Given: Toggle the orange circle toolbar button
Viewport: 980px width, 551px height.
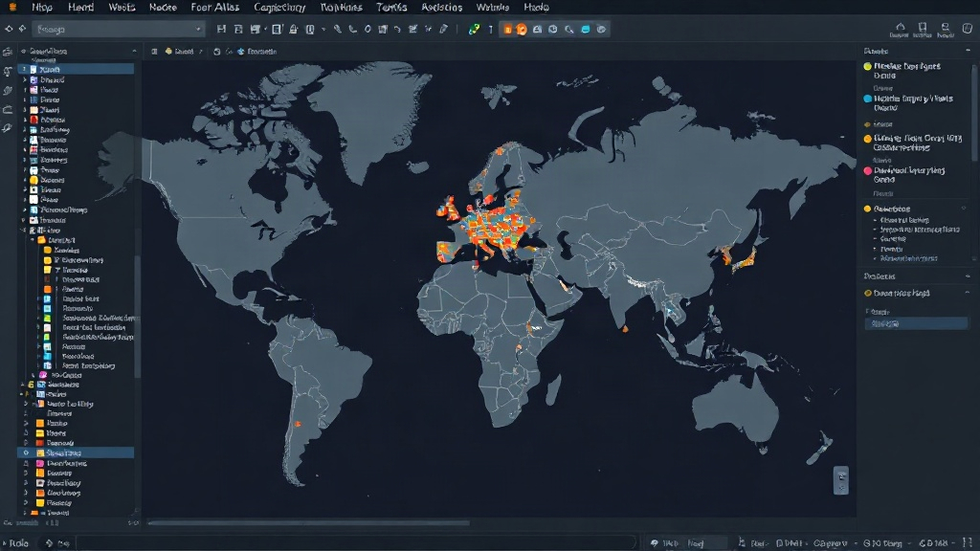Looking at the screenshot, I should tap(522, 30).
